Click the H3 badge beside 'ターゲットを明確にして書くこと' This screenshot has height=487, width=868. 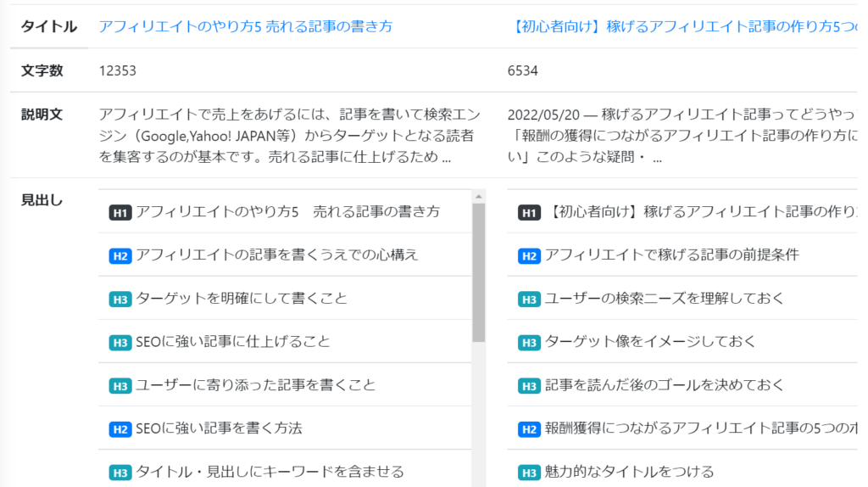click(120, 299)
